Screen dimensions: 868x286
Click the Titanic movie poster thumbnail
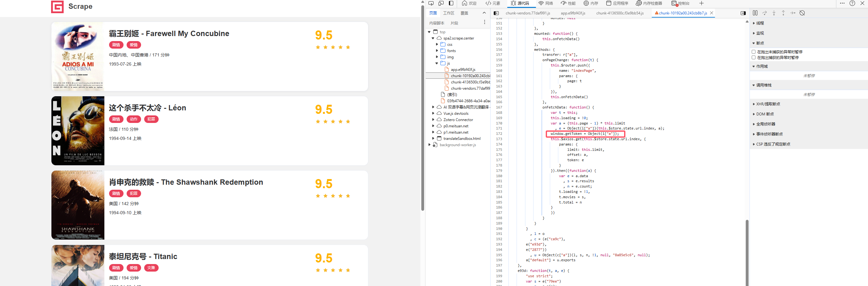coord(78,265)
